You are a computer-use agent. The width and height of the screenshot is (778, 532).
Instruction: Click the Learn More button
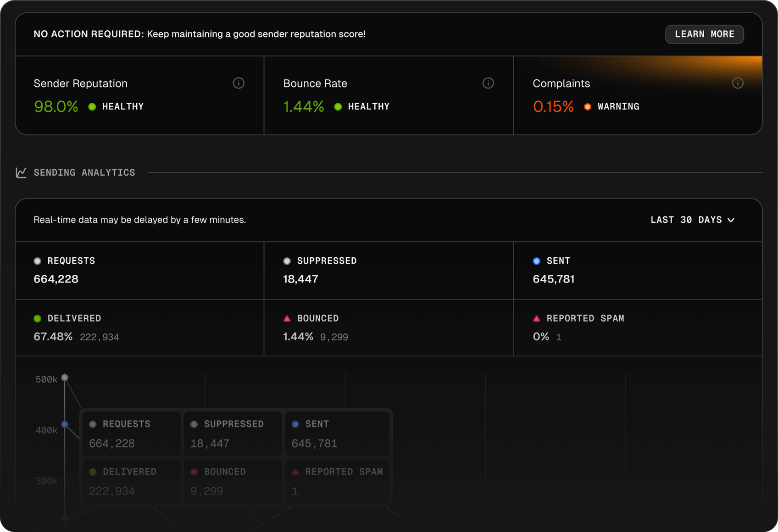(704, 34)
